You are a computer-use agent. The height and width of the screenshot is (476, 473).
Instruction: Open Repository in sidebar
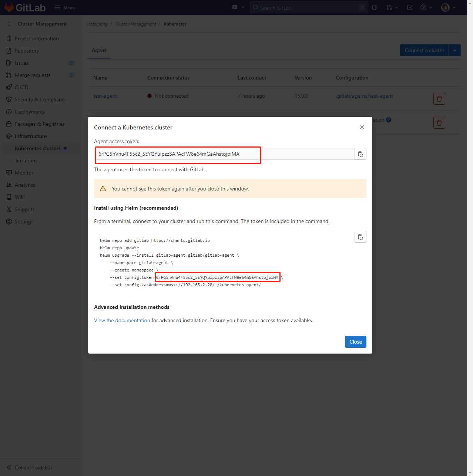point(41,51)
